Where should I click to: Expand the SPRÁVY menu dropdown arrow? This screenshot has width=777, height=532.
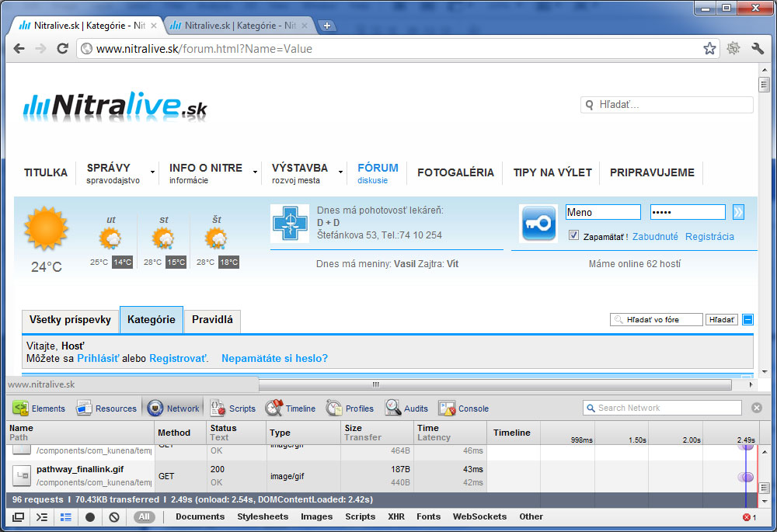[152, 172]
